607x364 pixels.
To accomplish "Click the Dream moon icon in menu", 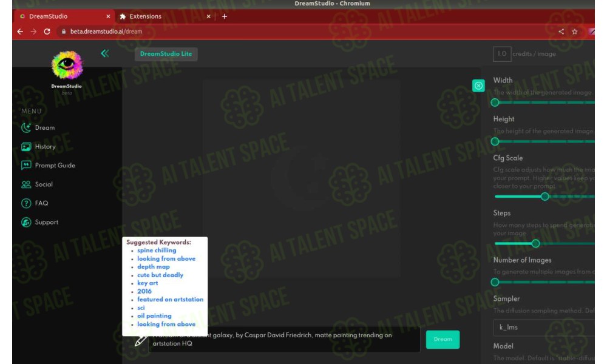I will point(26,127).
